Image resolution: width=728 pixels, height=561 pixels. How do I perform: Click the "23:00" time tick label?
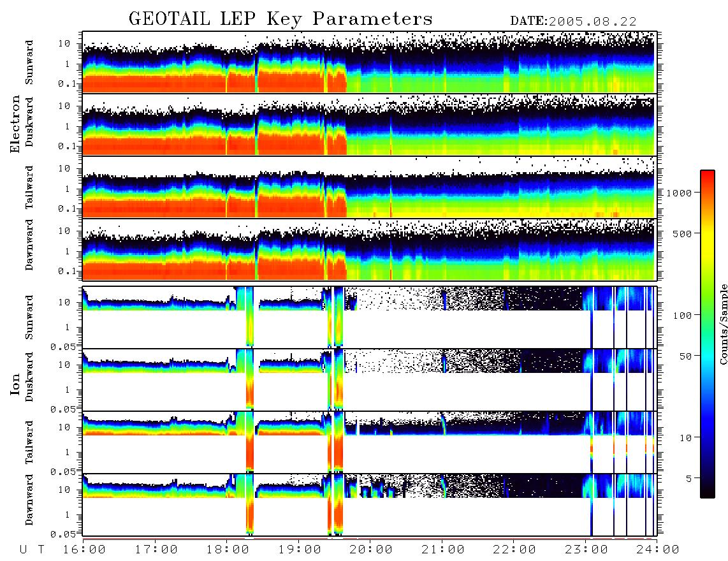click(586, 550)
